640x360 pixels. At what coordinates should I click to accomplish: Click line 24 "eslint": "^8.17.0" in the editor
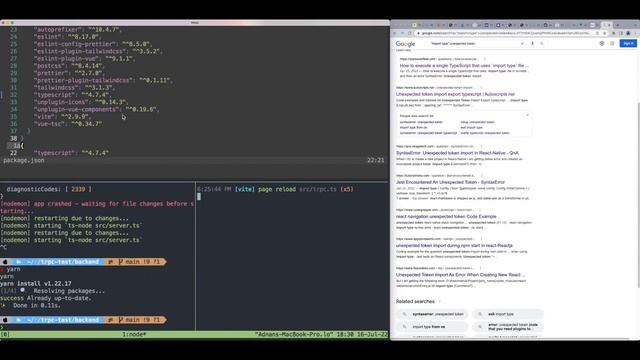[66, 37]
